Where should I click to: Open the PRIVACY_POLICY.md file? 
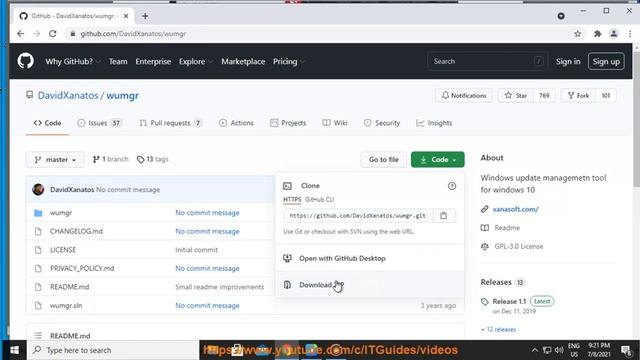pyautogui.click(x=82, y=269)
